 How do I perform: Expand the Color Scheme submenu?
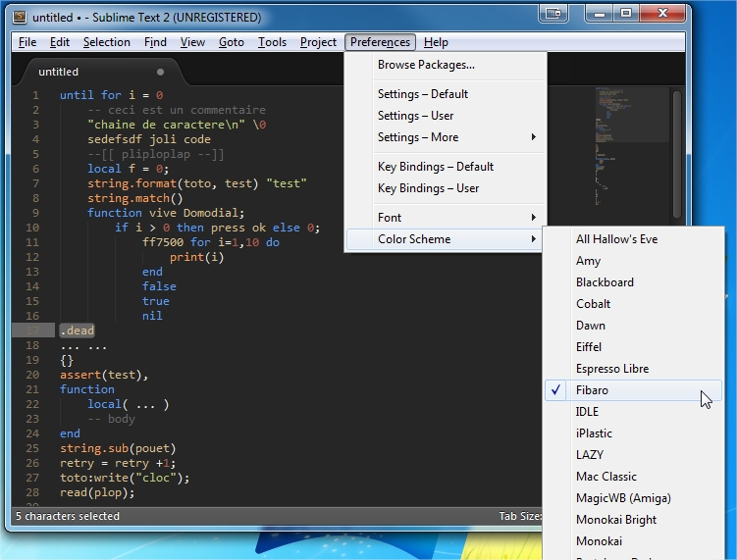click(445, 239)
